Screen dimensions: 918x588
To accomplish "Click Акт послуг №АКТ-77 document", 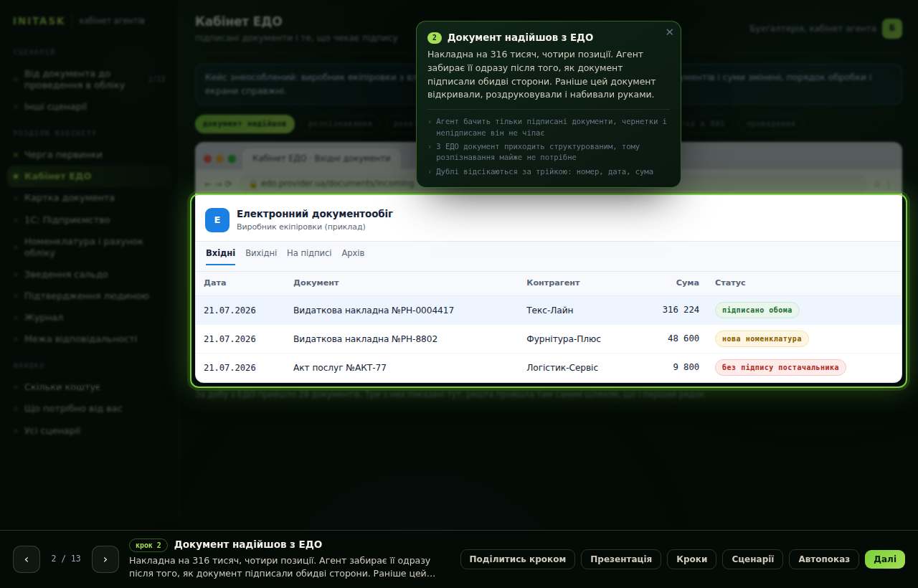I will tap(340, 368).
